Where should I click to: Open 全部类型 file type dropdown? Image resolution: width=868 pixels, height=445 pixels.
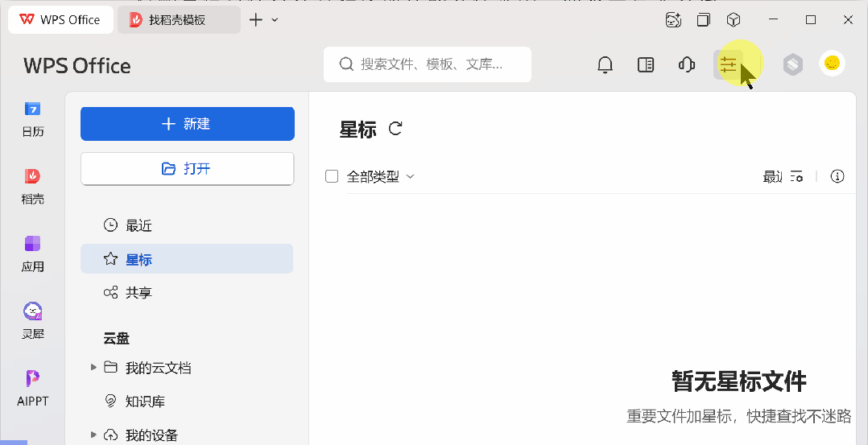click(380, 176)
